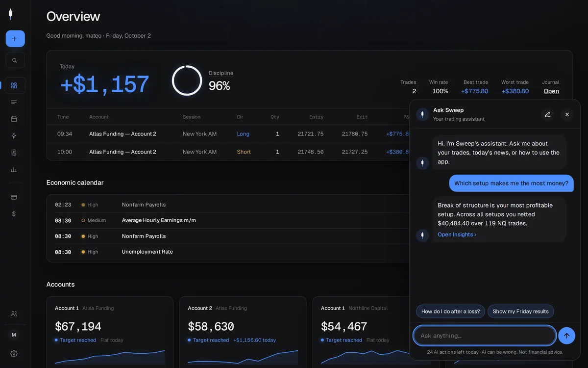This screenshot has width=588, height=368.
Task: Open the Journal via the Open link
Action: click(x=551, y=91)
